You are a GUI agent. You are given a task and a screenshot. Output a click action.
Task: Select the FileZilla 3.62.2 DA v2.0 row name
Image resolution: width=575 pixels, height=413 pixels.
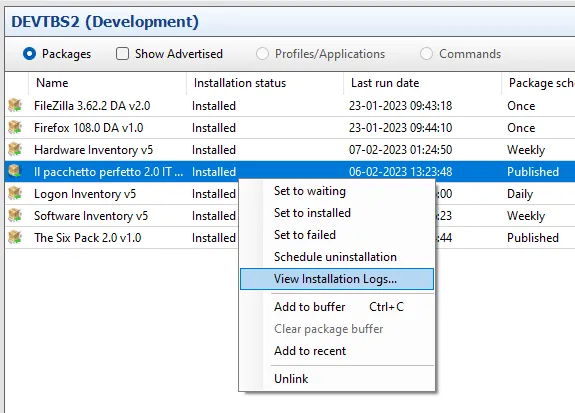coord(92,106)
